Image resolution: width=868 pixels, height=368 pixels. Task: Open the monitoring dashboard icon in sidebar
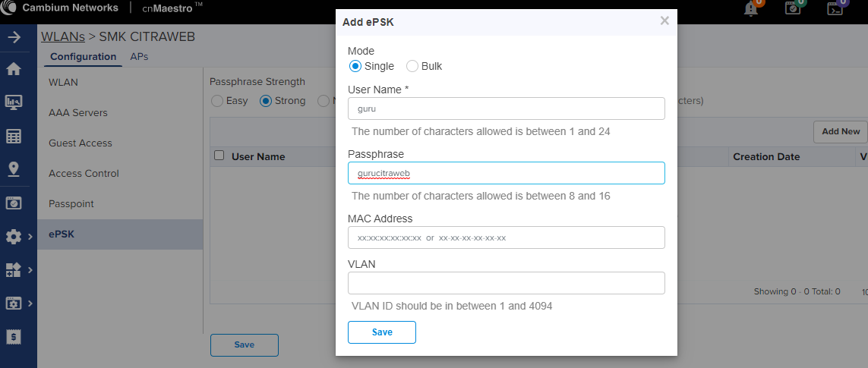14,102
